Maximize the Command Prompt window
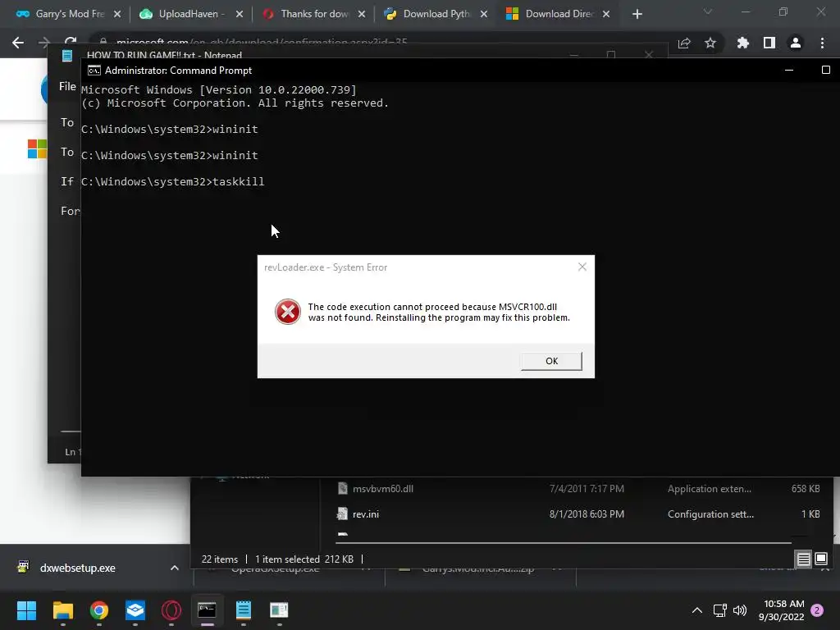Screen dimensions: 840x630 tap(825, 71)
